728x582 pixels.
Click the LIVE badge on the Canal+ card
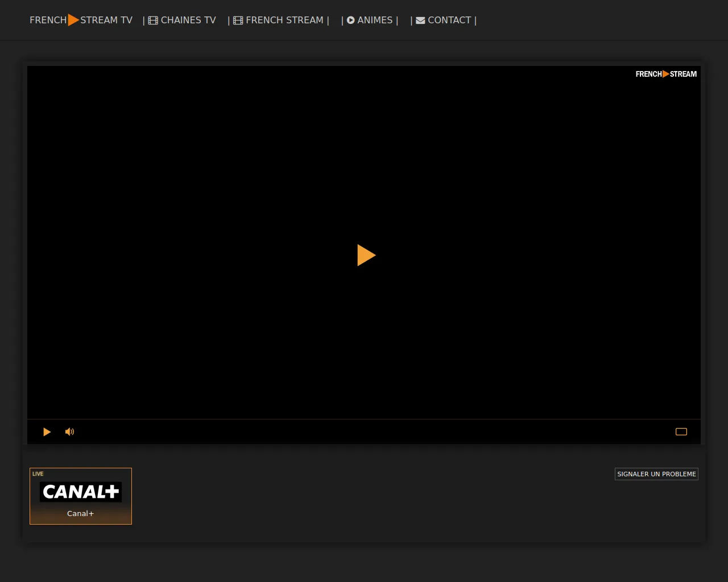[38, 474]
